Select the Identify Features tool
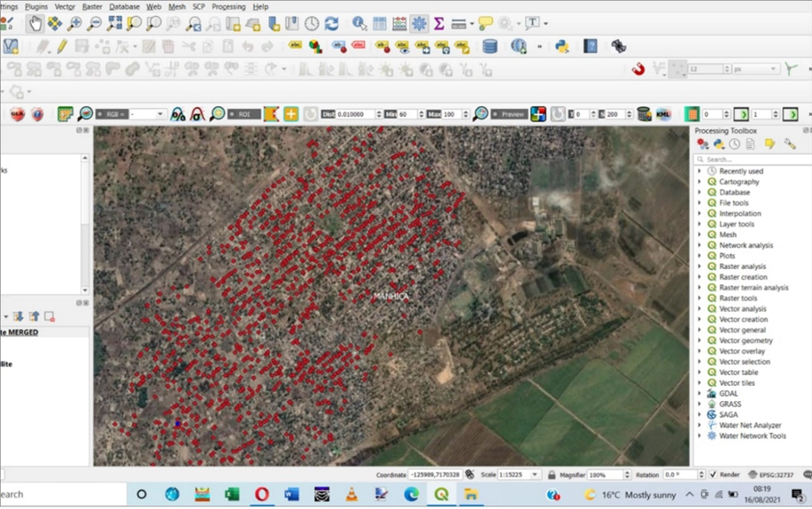812x509 pixels. pos(359,24)
